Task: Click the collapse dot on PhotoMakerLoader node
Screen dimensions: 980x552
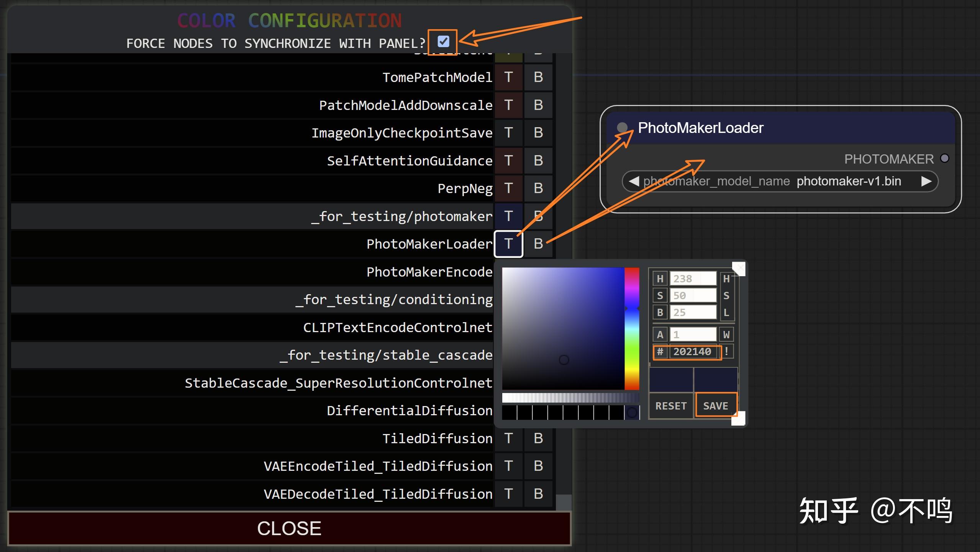Action: pos(622,128)
